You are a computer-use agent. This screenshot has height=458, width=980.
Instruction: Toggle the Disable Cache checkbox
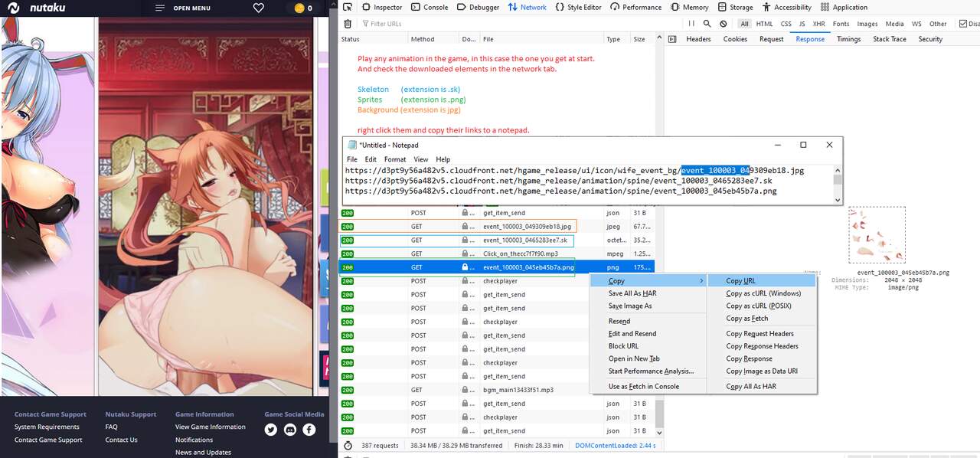pyautogui.click(x=965, y=24)
